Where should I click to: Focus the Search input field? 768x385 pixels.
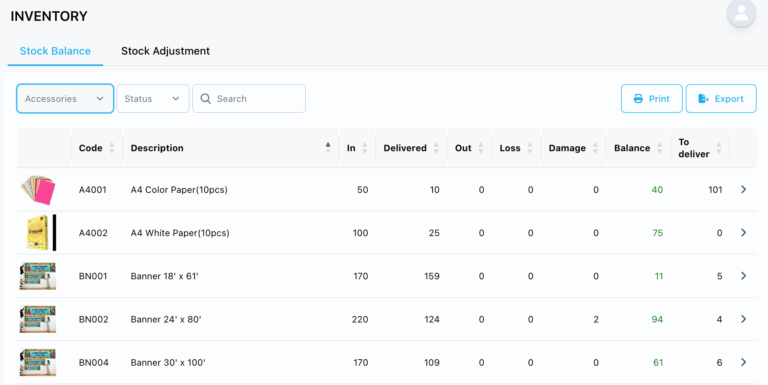tap(249, 98)
